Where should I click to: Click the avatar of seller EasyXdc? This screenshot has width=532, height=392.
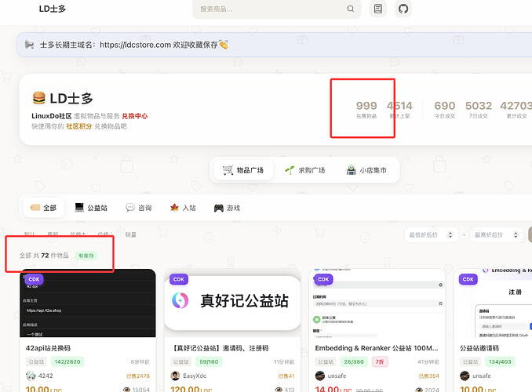coord(176,376)
